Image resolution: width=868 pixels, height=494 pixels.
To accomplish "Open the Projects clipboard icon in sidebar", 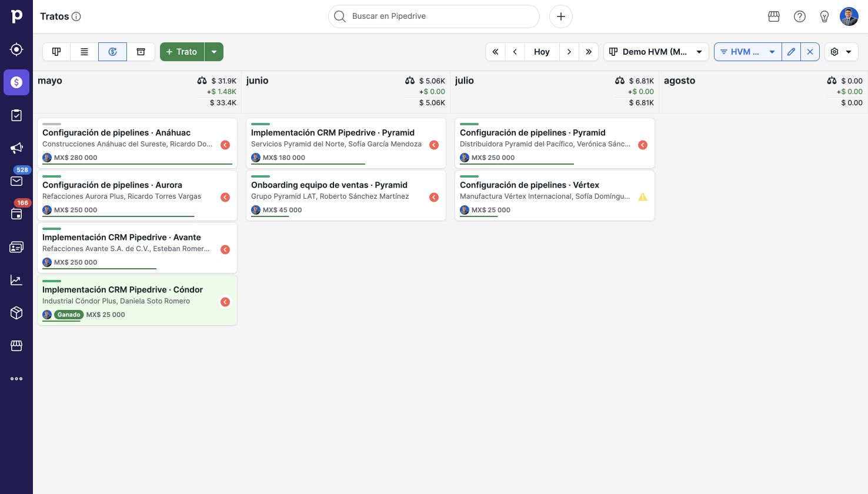I will point(16,115).
